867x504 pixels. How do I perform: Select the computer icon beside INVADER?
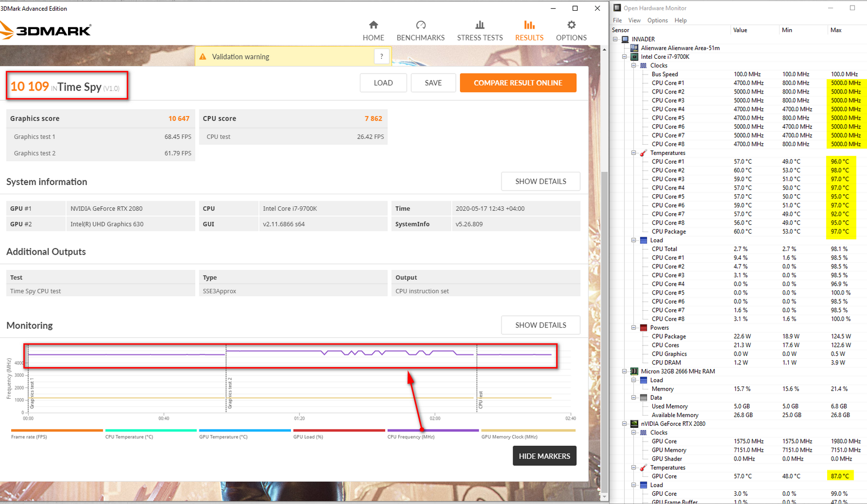tap(625, 39)
